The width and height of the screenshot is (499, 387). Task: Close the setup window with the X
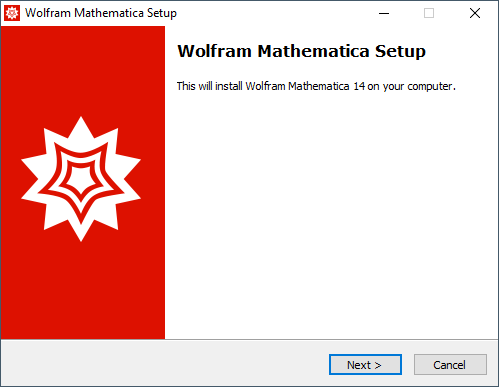(475, 13)
